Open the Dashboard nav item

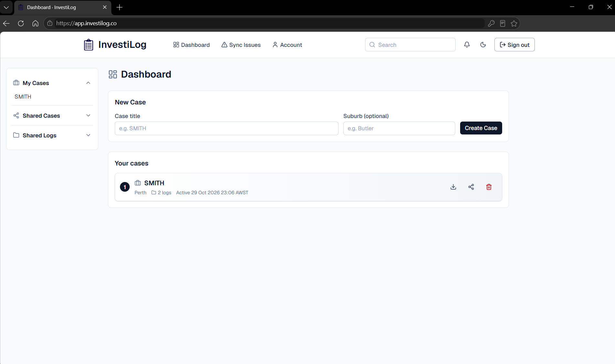click(x=191, y=45)
